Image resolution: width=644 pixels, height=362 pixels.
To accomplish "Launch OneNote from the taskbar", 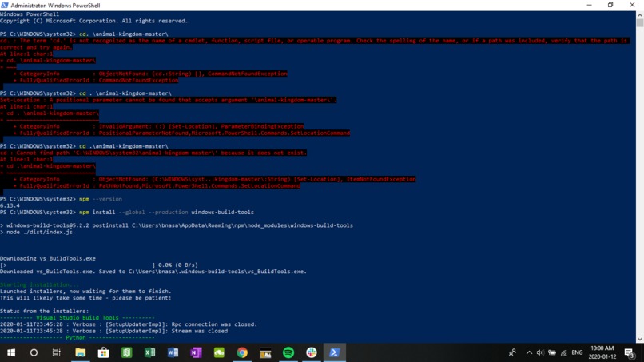I will [x=196, y=352].
